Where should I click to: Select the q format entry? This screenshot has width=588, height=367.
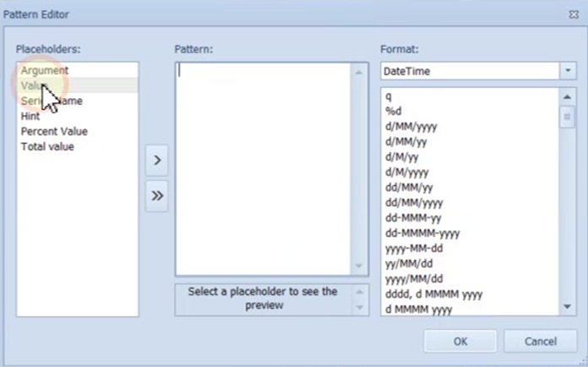click(388, 96)
